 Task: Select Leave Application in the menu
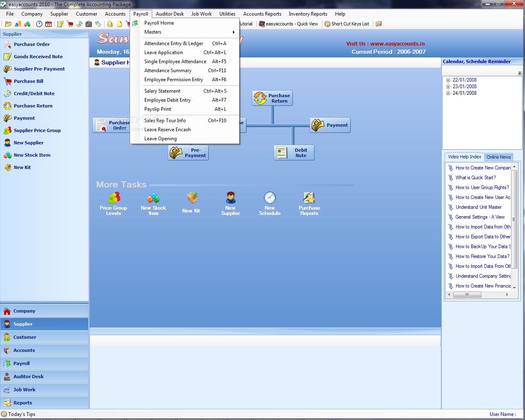coord(185,52)
